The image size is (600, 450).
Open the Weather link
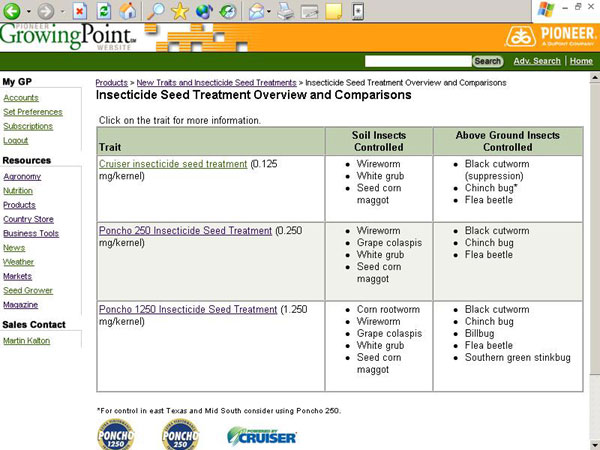tap(19, 262)
